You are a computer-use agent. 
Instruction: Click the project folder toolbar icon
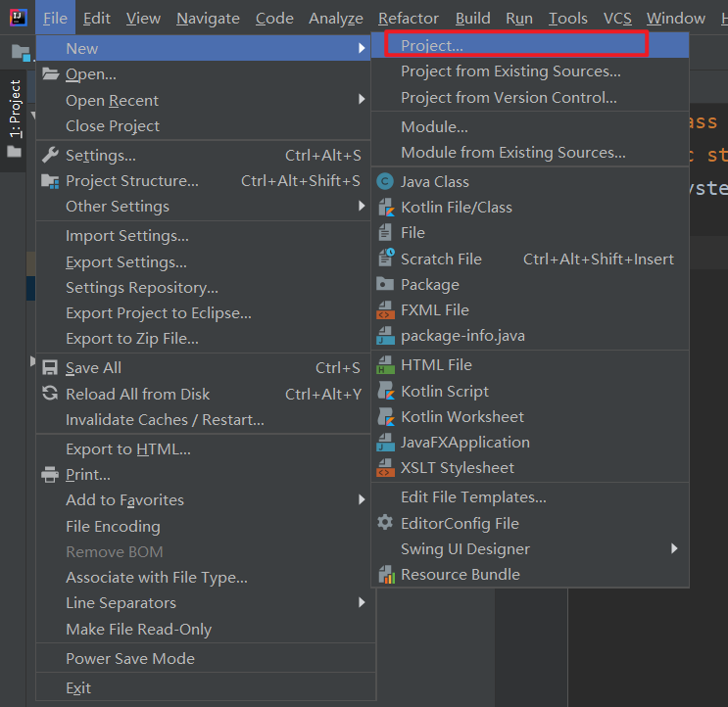(21, 53)
